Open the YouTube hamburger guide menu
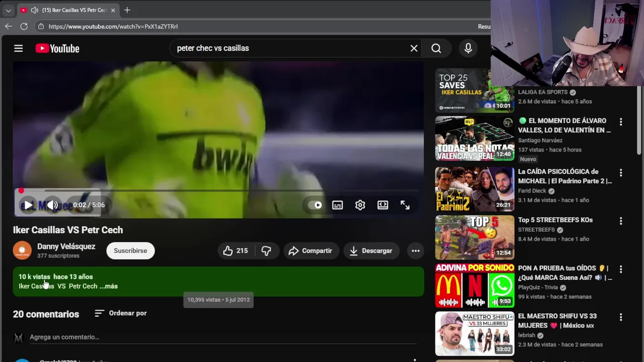Viewport: 644px width, 362px height. (x=19, y=48)
